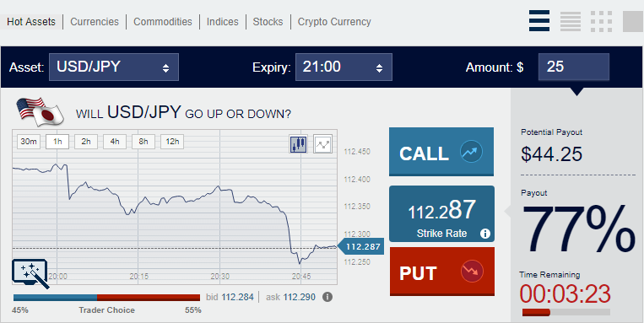644x323 pixels.
Task: Select the single square layout icon
Action: (x=632, y=21)
